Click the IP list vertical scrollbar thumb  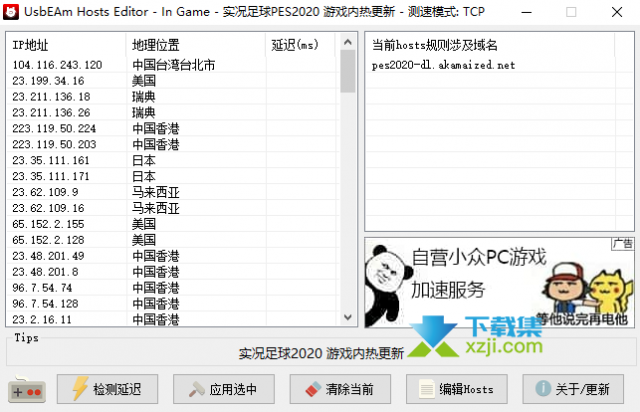coord(348,71)
